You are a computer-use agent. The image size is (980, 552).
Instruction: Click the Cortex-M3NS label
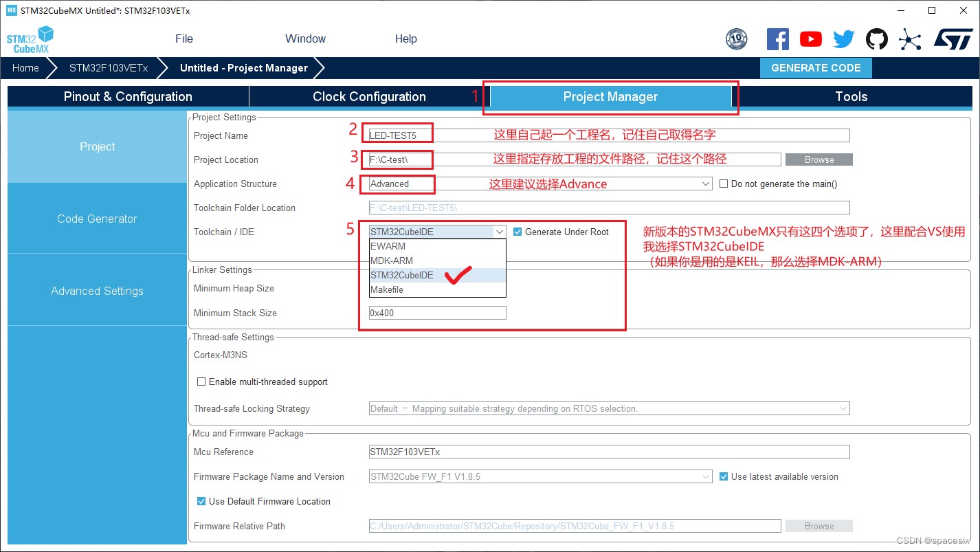(221, 355)
